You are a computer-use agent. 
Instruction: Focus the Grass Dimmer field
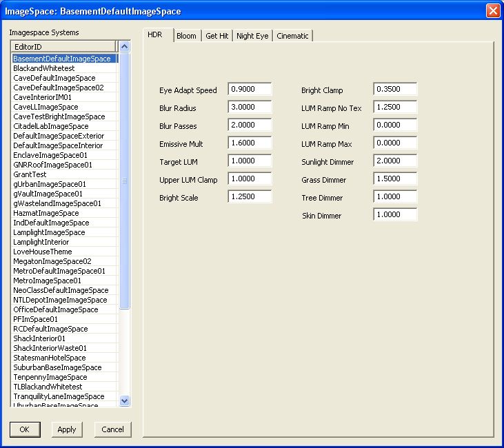click(x=395, y=179)
